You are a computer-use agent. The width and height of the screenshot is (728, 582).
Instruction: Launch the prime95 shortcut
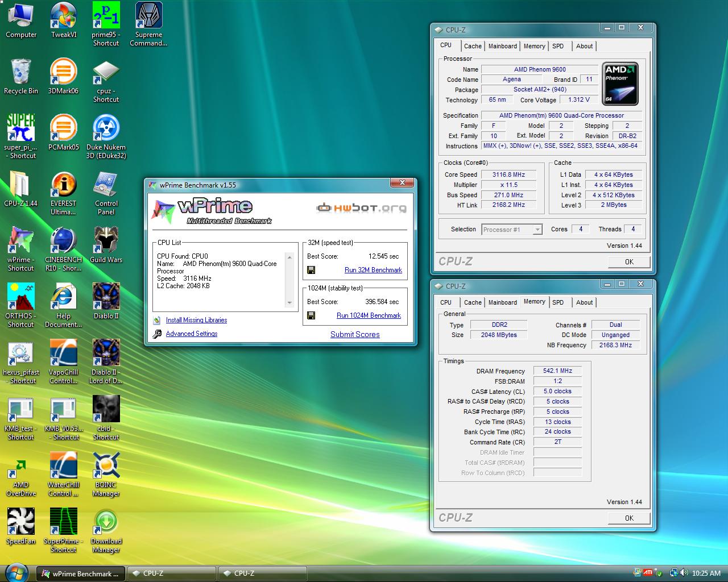click(x=106, y=24)
